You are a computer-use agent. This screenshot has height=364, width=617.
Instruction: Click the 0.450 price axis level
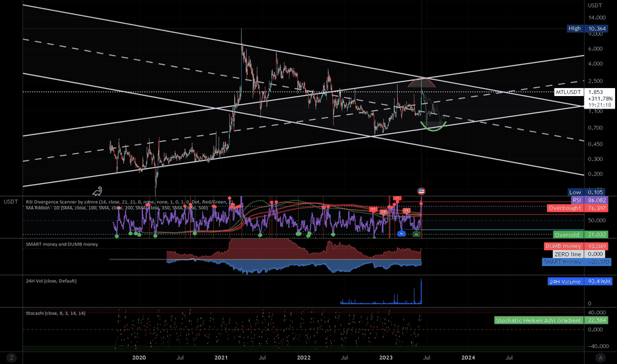click(x=595, y=144)
